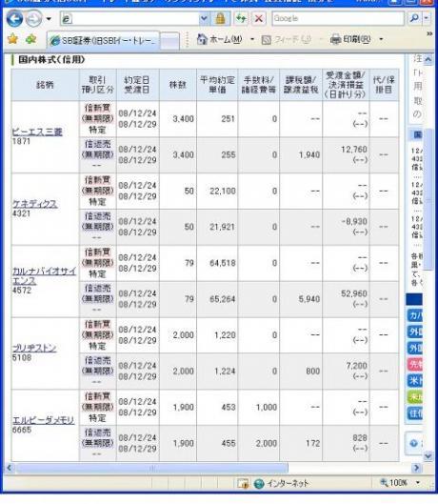Click the blue arrow sidebar button
The width and height of the screenshot is (438, 504).
(x=414, y=443)
